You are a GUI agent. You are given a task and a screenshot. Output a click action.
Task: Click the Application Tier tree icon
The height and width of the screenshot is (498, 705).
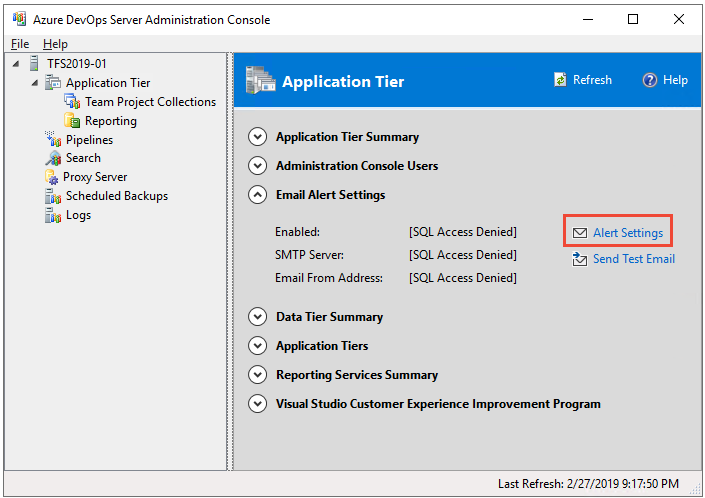pyautogui.click(x=53, y=83)
